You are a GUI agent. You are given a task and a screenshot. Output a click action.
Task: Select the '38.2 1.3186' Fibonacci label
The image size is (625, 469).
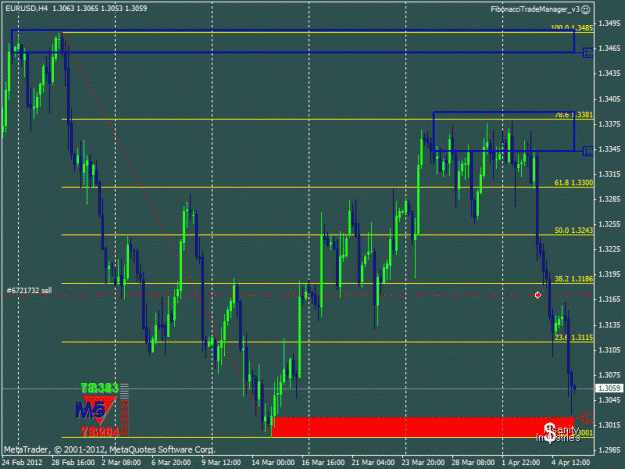574,279
